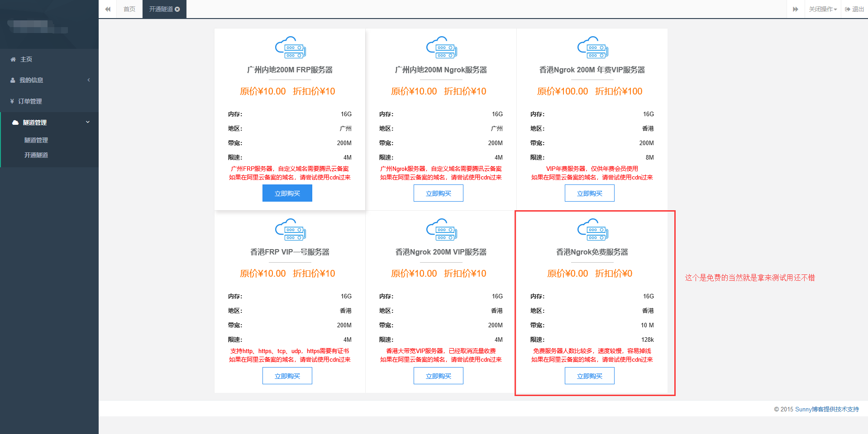Click the 10 M bandwidth value
Viewport: 868px width, 434px height.
[x=647, y=325]
